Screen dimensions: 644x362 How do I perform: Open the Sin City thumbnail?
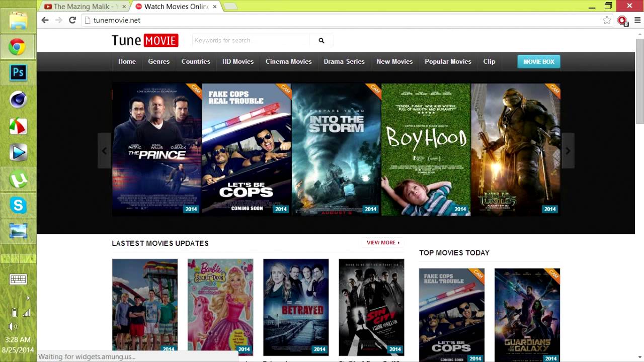(371, 307)
